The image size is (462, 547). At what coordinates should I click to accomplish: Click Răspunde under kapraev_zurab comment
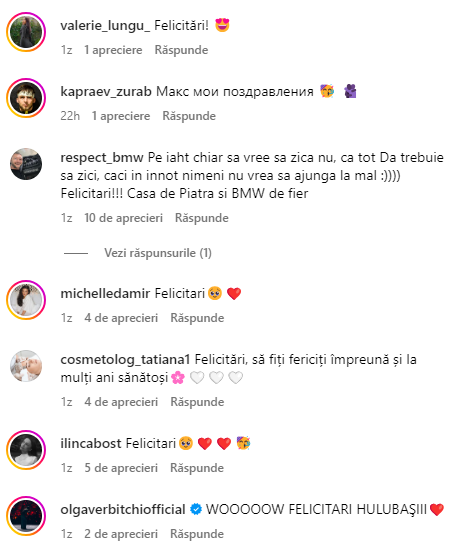pyautogui.click(x=189, y=116)
